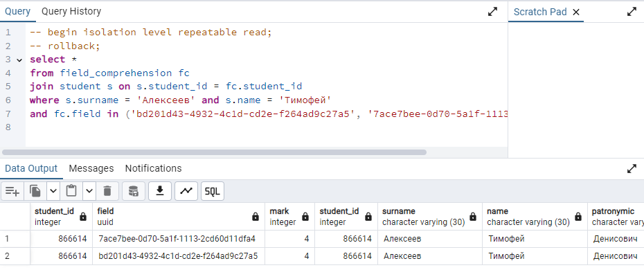Open the Messages tab
Image resolution: width=644 pixels, height=270 pixels.
pyautogui.click(x=91, y=168)
